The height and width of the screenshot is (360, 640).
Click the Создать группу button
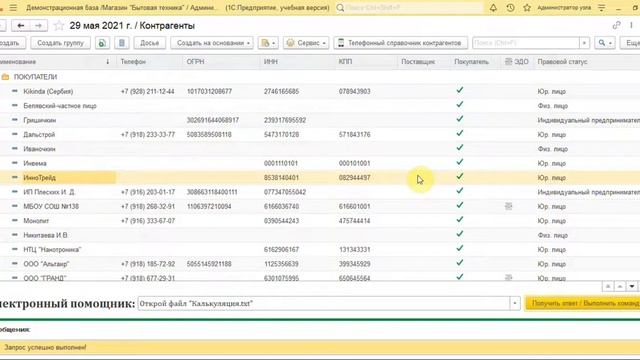pyautogui.click(x=60, y=43)
